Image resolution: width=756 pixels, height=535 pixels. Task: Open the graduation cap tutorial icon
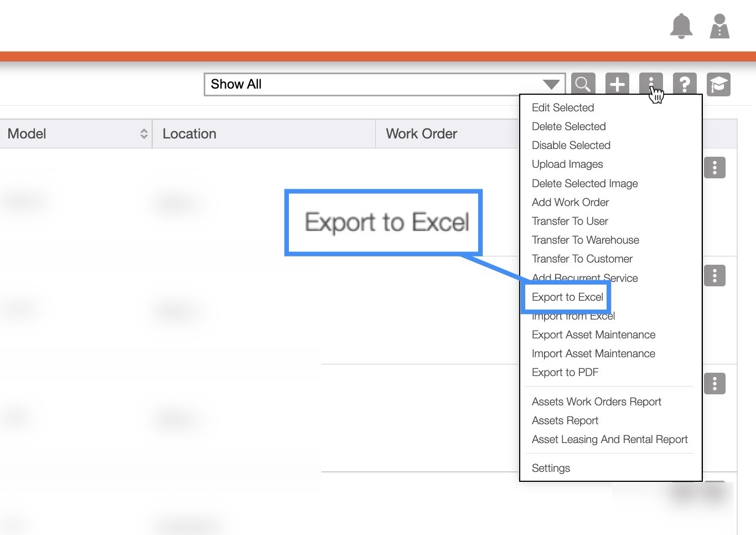click(x=718, y=84)
